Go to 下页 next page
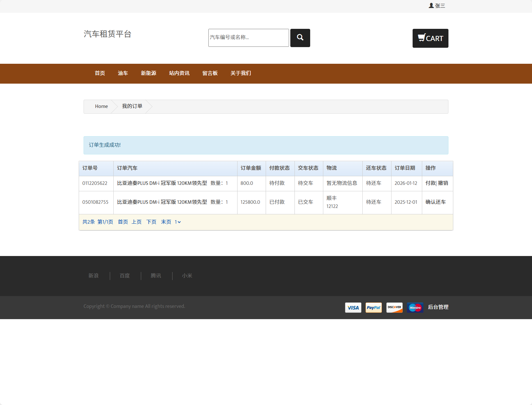 (x=151, y=222)
